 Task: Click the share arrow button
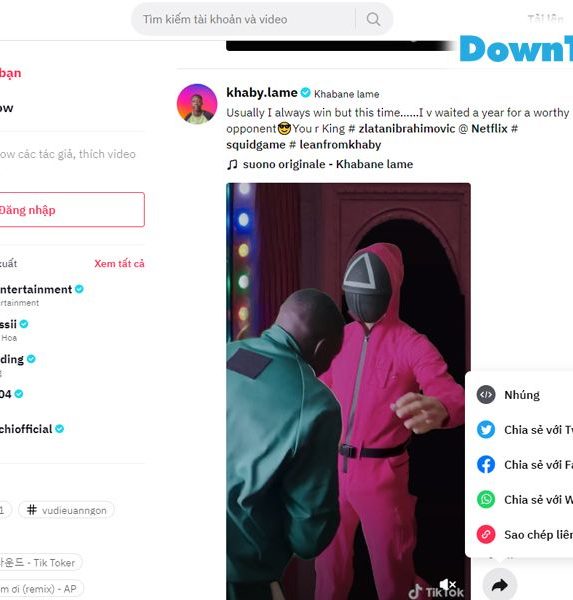tap(500, 584)
